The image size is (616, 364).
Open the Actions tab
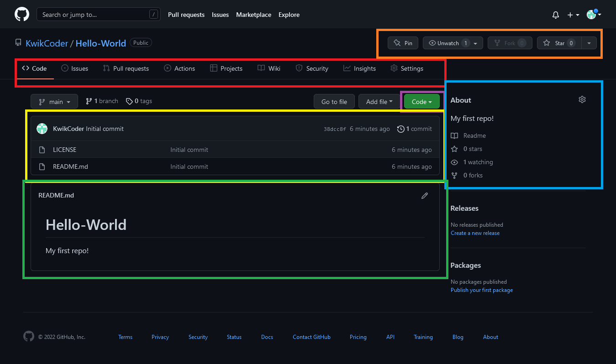point(179,68)
